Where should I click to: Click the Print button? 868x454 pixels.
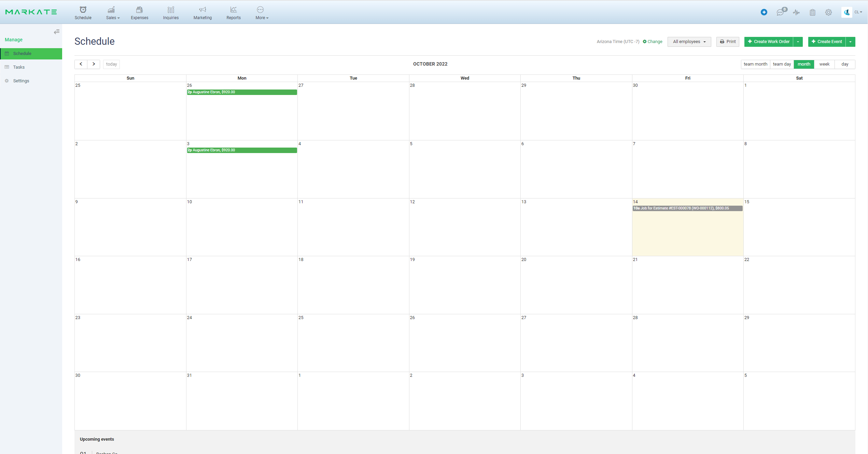click(x=728, y=42)
